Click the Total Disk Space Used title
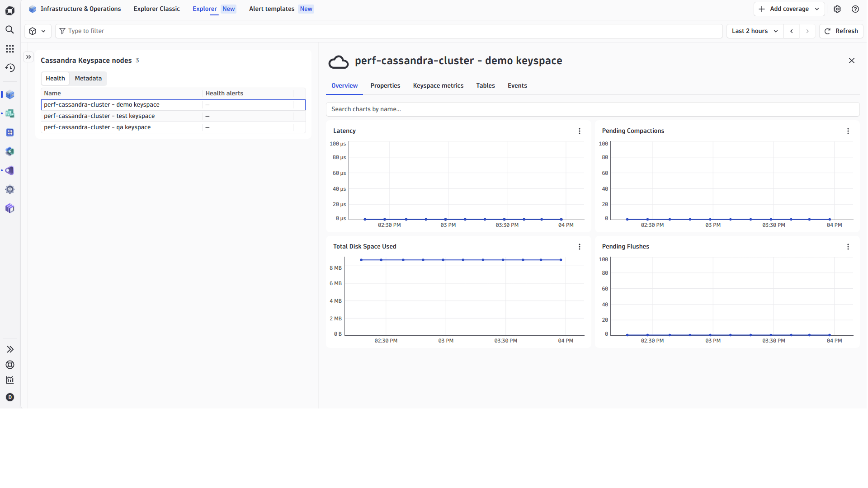The image size is (868, 488). 365,247
